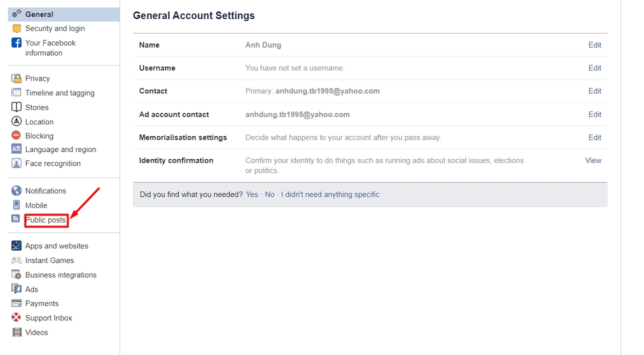Answer Yes to the feedback question
This screenshot has width=644, height=355.
point(252,195)
